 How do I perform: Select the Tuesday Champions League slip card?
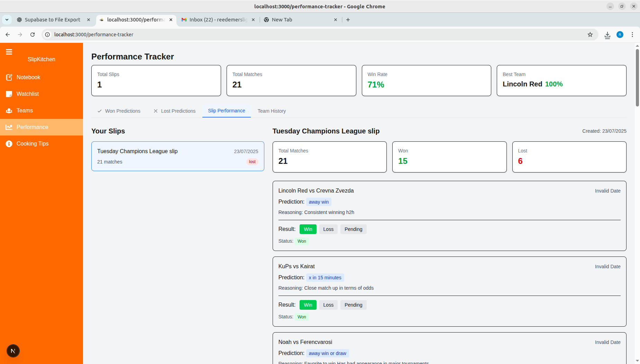[177, 156]
